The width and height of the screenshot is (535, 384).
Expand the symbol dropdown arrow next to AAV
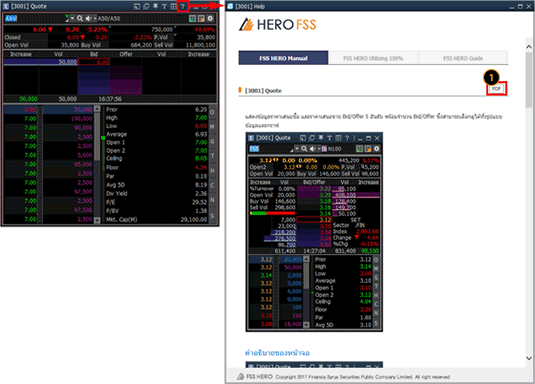point(72,18)
